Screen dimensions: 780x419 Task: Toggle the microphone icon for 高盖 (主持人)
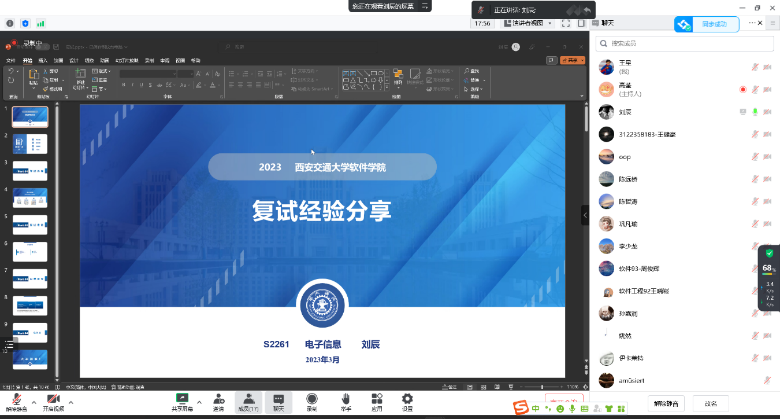pos(755,90)
